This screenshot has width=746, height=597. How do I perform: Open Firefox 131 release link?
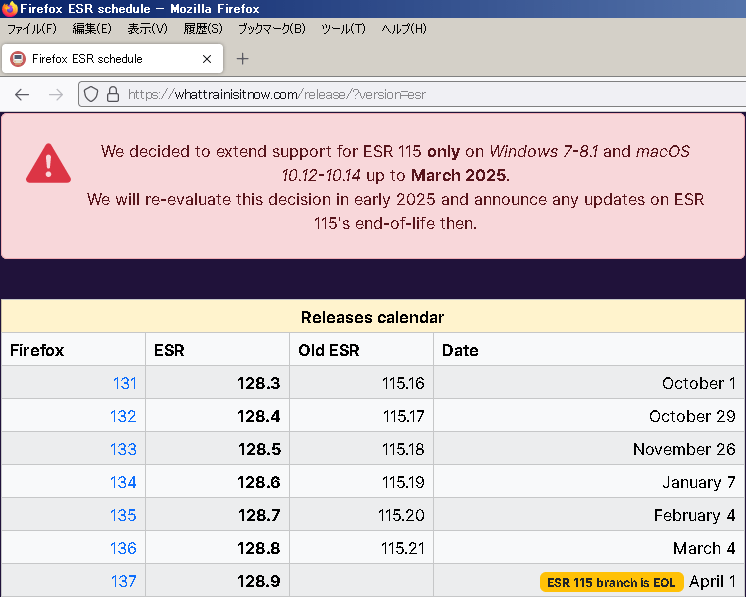click(x=125, y=383)
